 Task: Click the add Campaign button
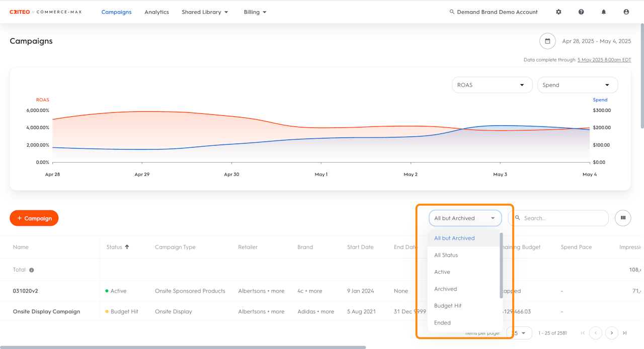(34, 218)
